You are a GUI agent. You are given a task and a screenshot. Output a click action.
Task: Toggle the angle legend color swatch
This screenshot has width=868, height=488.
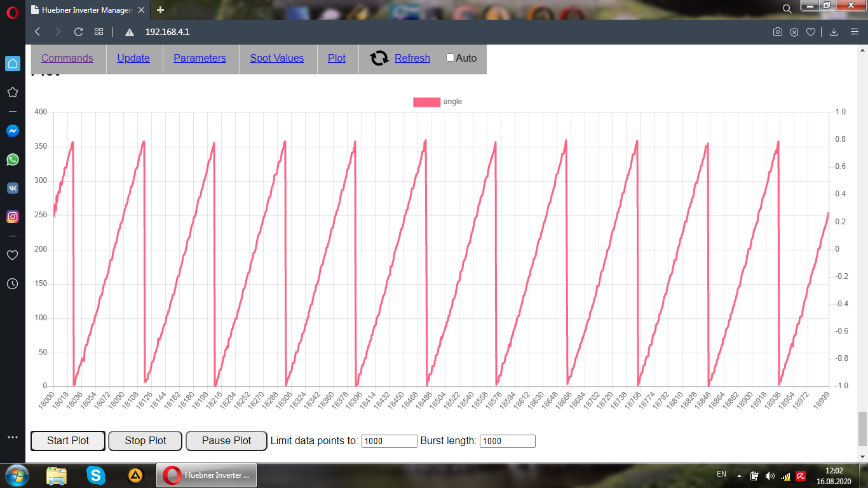426,102
